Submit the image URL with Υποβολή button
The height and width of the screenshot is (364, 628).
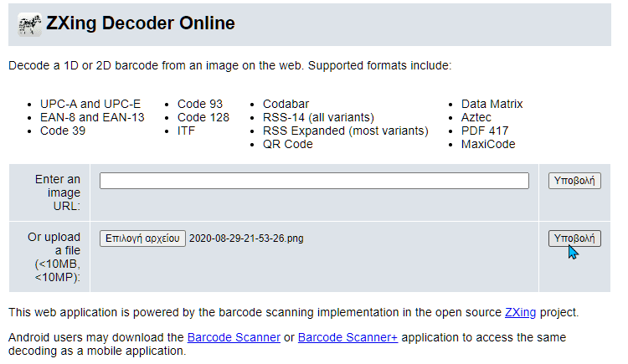[x=574, y=181]
